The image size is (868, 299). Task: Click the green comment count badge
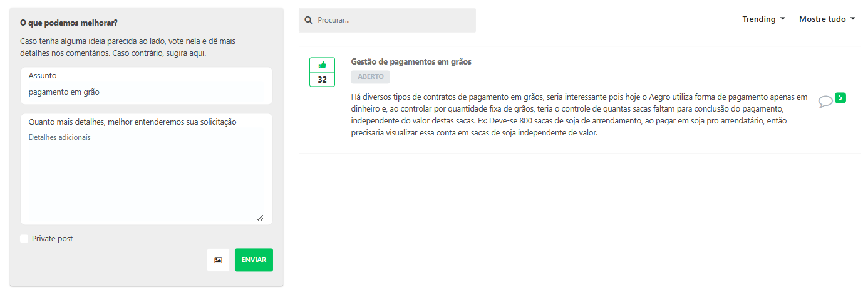pyautogui.click(x=840, y=97)
